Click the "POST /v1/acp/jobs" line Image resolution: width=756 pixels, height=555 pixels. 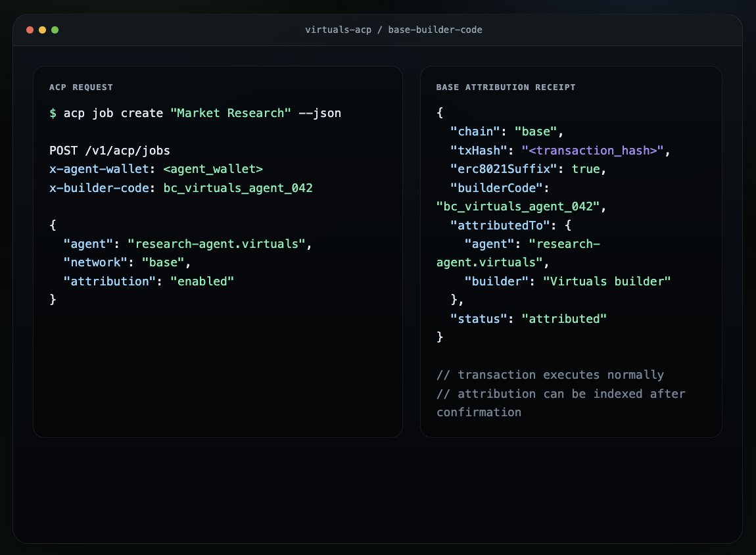[x=109, y=151]
